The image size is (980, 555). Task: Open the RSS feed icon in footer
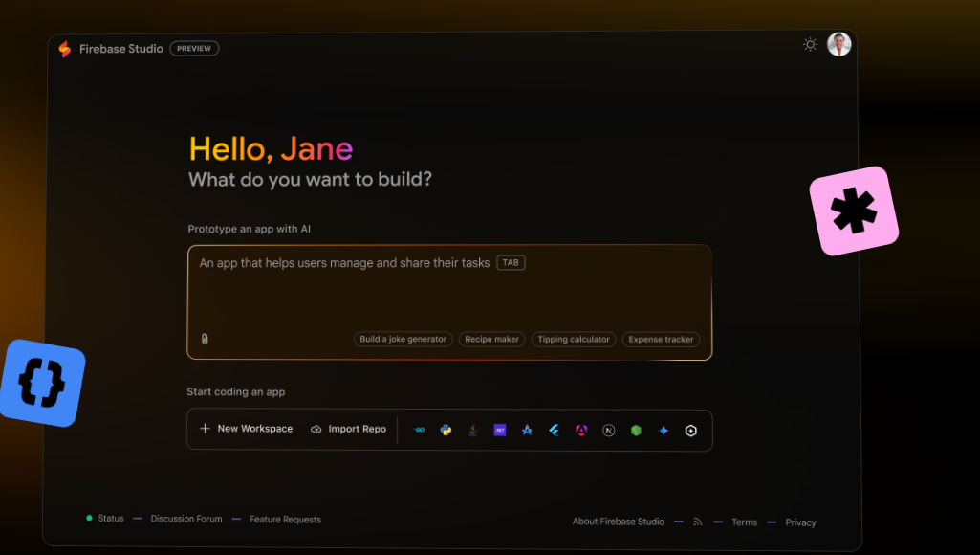[697, 522]
